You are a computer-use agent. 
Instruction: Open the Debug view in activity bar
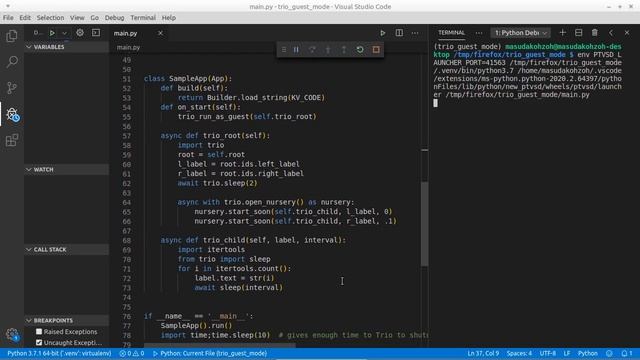click(12, 114)
